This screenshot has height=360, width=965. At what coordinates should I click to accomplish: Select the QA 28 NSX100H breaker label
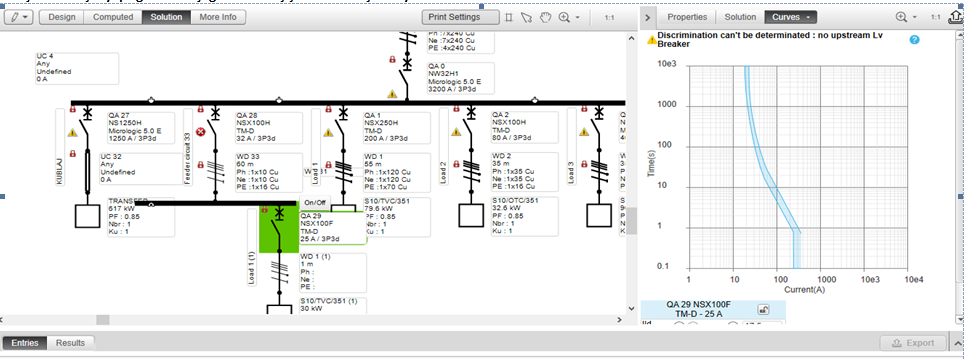coord(269,127)
